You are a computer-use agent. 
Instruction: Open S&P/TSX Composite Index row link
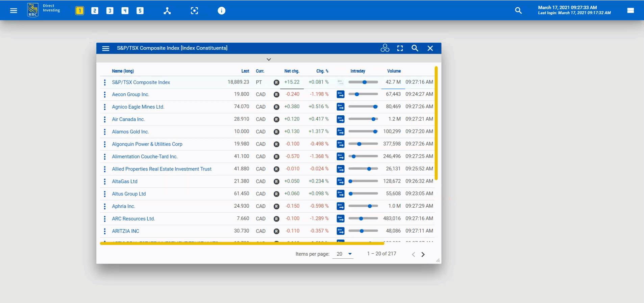pos(141,82)
